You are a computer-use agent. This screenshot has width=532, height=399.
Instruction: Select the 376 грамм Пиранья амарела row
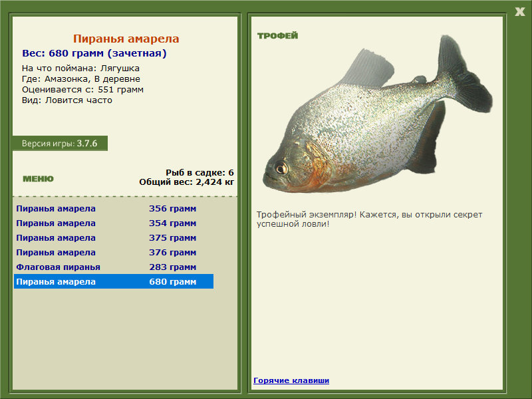pyautogui.click(x=114, y=252)
